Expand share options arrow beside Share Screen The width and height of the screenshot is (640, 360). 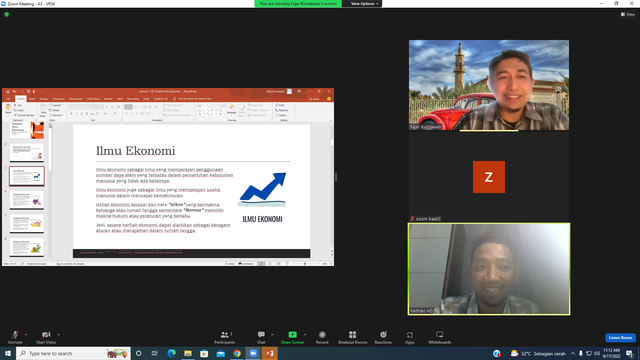pyautogui.click(x=305, y=335)
